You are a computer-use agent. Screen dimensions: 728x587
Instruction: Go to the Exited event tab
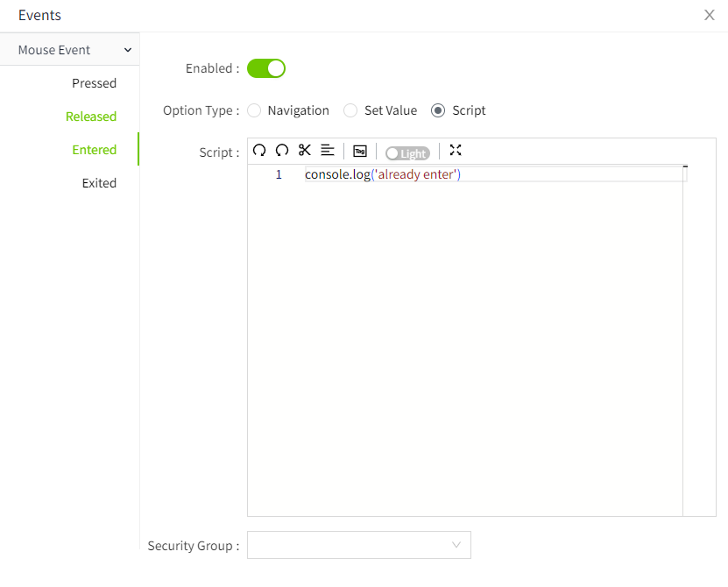99,183
